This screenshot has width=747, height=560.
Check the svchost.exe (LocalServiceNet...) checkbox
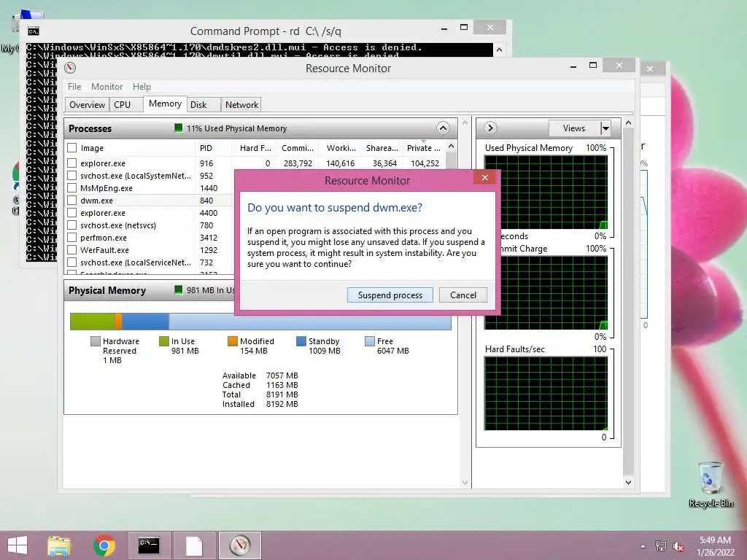72,262
